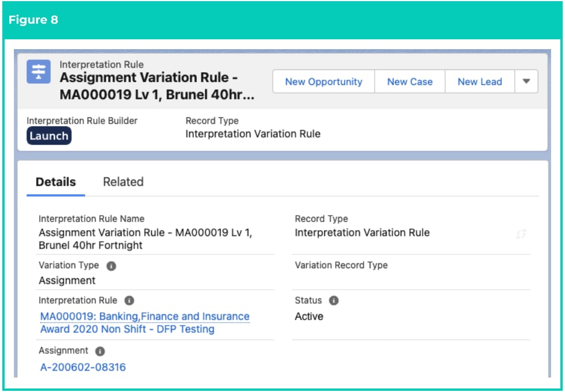Image resolution: width=565 pixels, height=392 pixels.
Task: Open the actions dropdown arrow beside New Lead
Action: coord(526,82)
